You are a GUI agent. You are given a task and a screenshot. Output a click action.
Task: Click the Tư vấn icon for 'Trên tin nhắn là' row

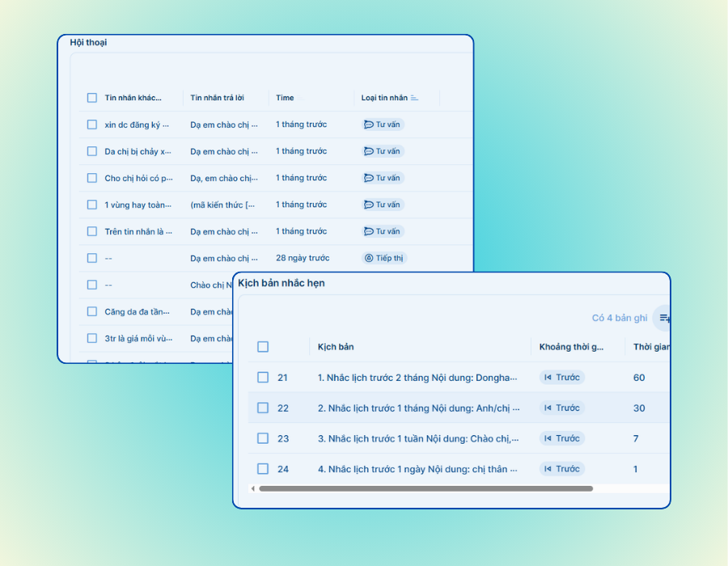tap(369, 231)
